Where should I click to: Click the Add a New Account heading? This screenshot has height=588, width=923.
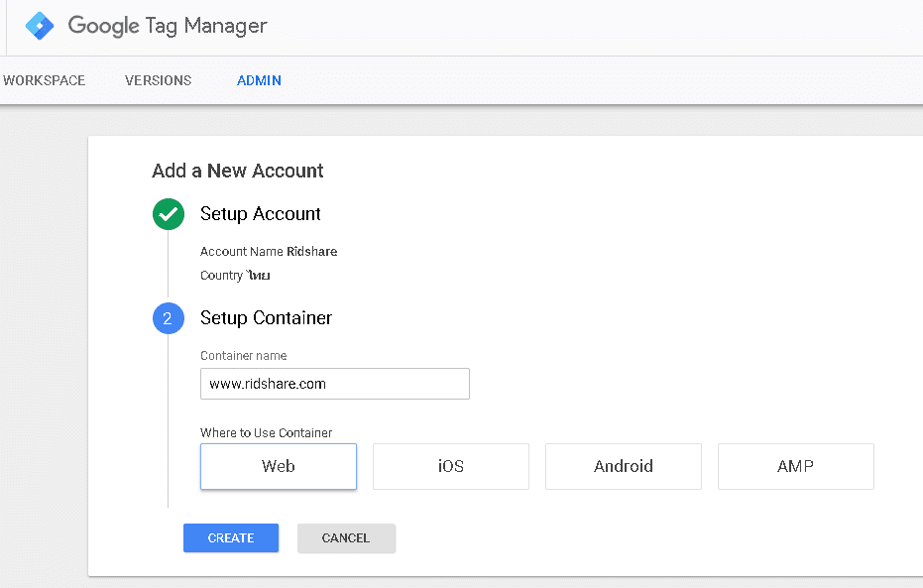click(x=237, y=171)
